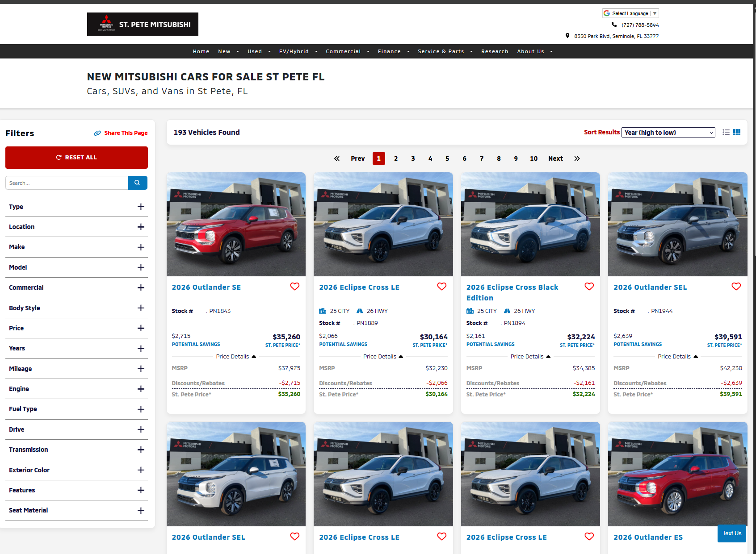
Task: Click the Prev page link
Action: tap(358, 158)
